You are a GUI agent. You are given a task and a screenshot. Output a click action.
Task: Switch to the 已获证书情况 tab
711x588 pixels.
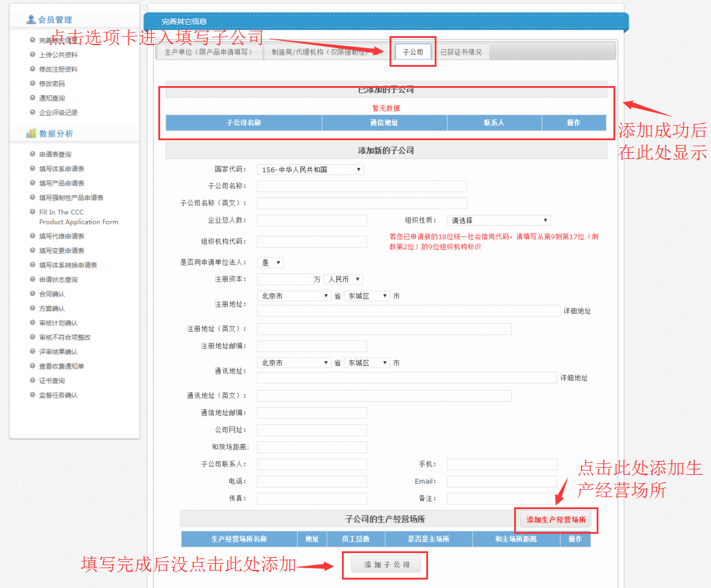coord(461,52)
